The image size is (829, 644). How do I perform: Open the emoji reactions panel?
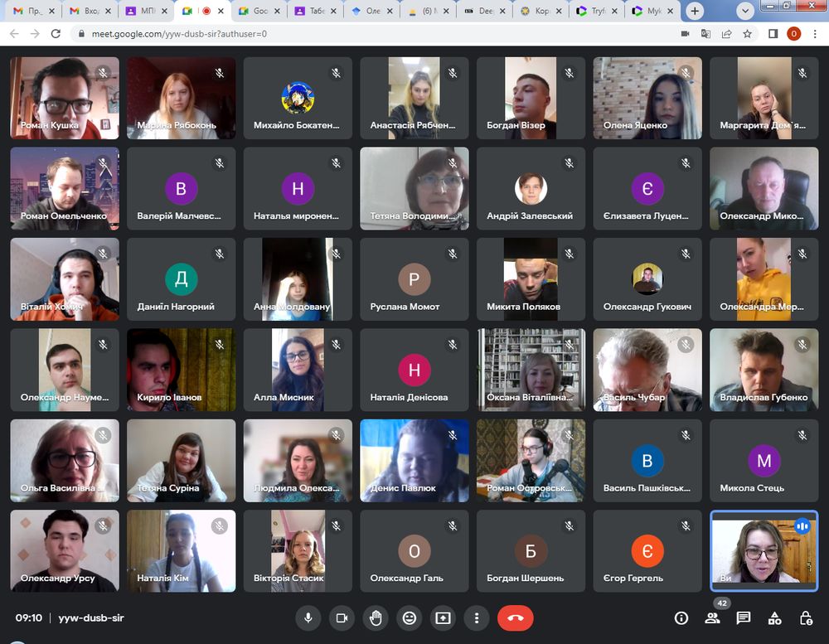pyautogui.click(x=409, y=617)
